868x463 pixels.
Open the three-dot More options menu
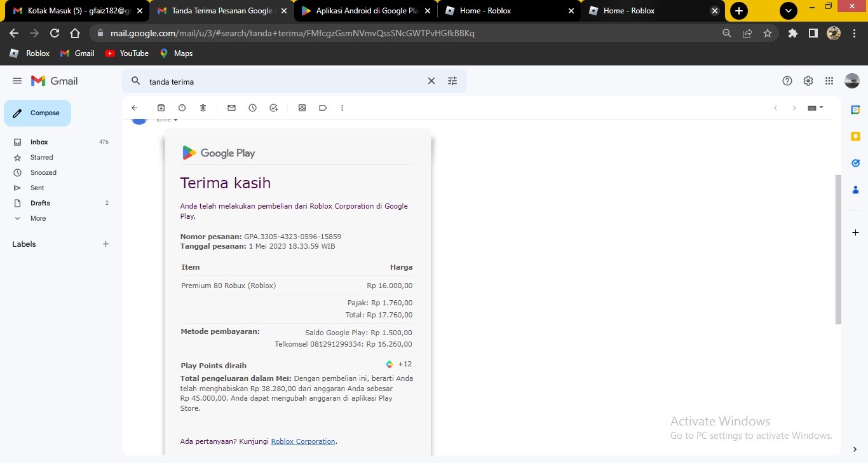[342, 108]
